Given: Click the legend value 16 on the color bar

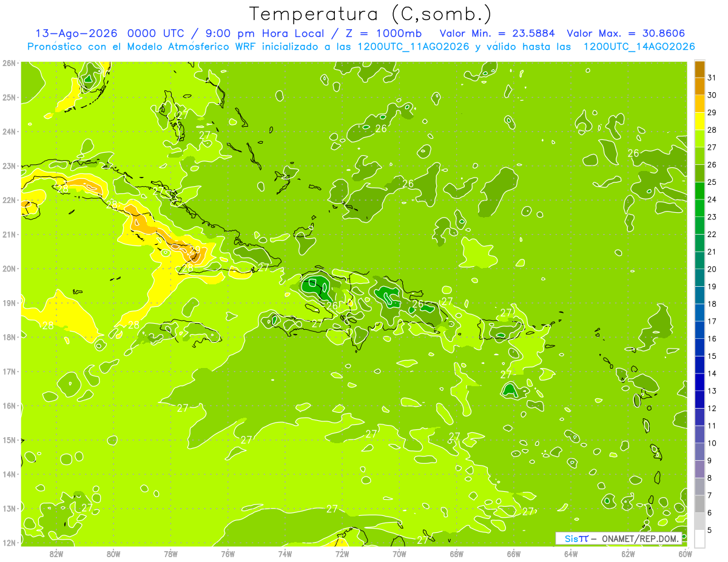Looking at the screenshot, I should coord(712,338).
